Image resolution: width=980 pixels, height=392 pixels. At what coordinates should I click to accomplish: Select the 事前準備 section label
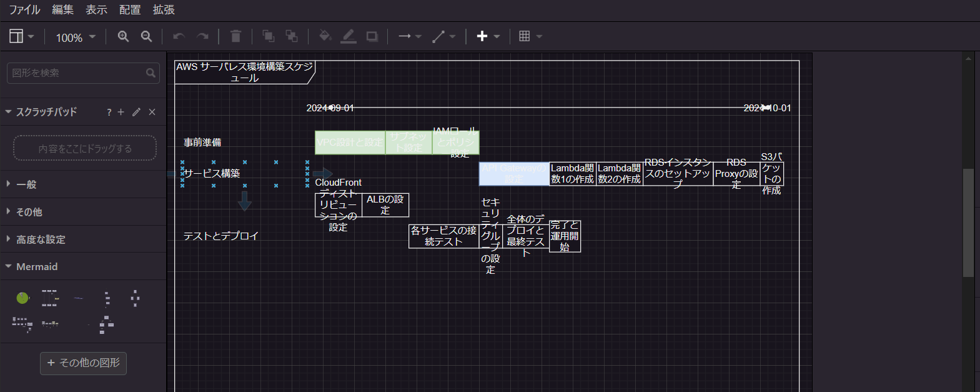click(202, 143)
